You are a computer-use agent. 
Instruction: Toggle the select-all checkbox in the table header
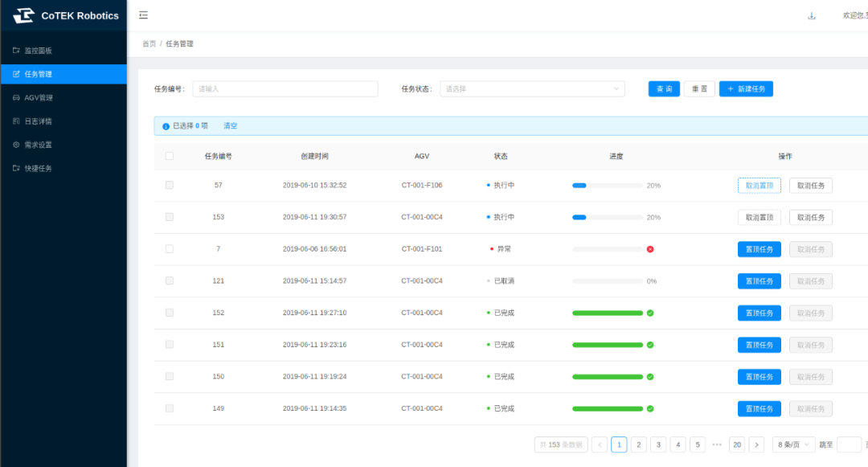point(170,156)
